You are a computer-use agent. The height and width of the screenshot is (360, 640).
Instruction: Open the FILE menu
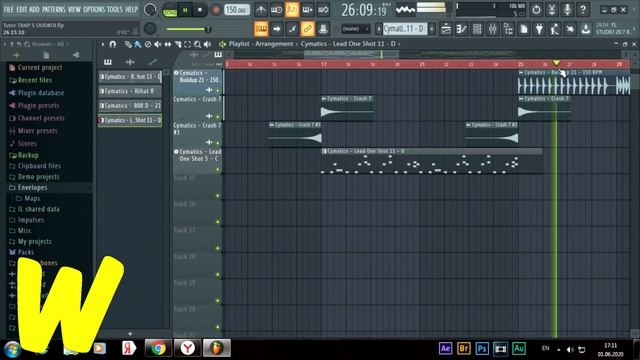tap(8, 9)
